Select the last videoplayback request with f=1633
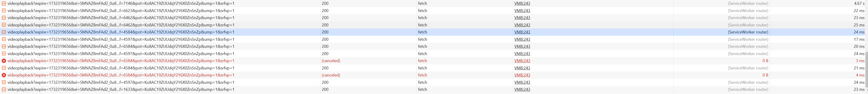This screenshot has height=94, width=868. 121,90
